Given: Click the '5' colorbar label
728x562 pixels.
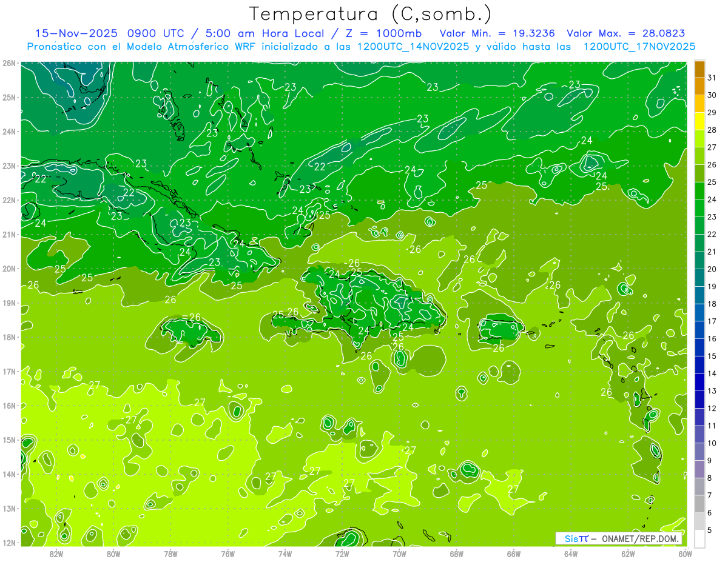Looking at the screenshot, I should 710,530.
